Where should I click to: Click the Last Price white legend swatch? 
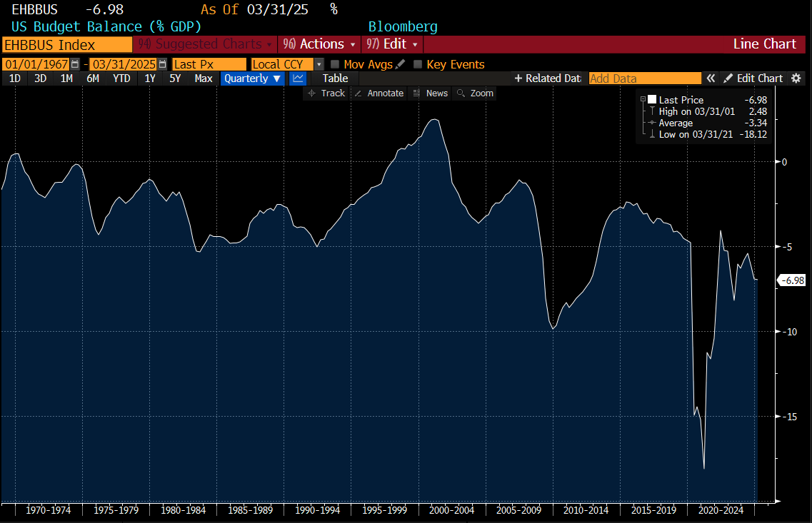(x=652, y=99)
